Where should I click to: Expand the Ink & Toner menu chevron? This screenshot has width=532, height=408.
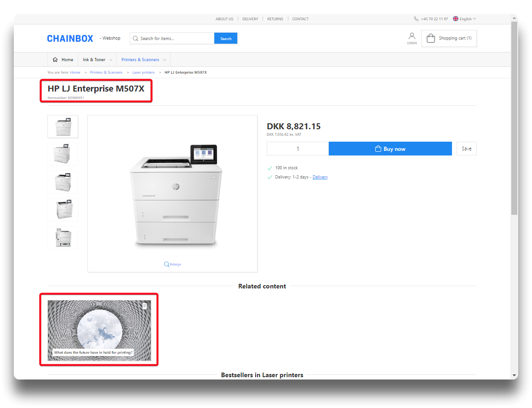pyautogui.click(x=111, y=60)
